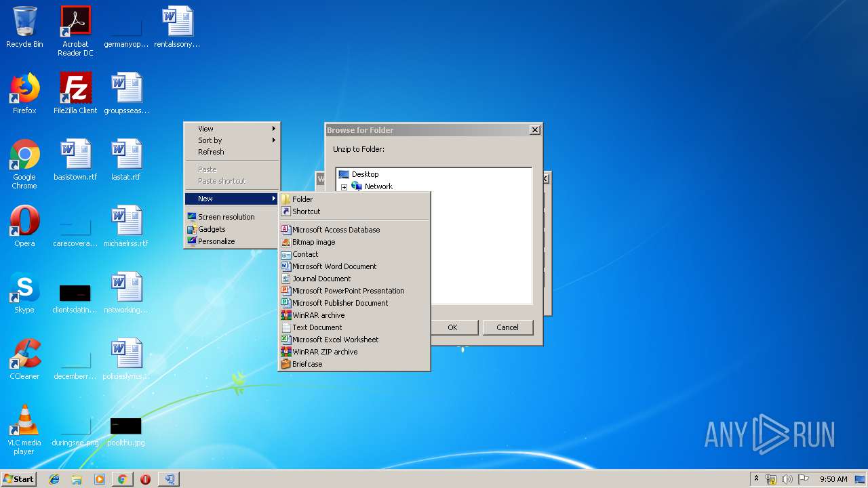Select the Firefox desktop shortcut
This screenshot has width=868, height=488.
[x=24, y=94]
